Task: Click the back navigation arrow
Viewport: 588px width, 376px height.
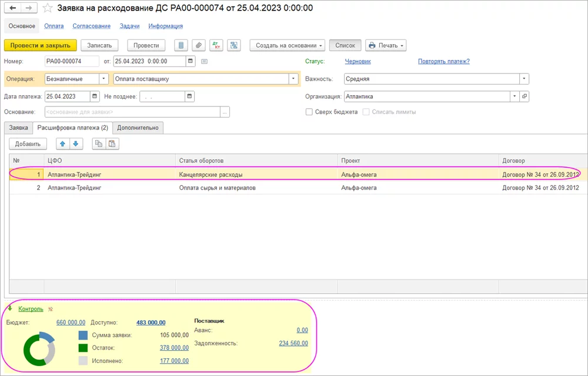Action: (12, 8)
